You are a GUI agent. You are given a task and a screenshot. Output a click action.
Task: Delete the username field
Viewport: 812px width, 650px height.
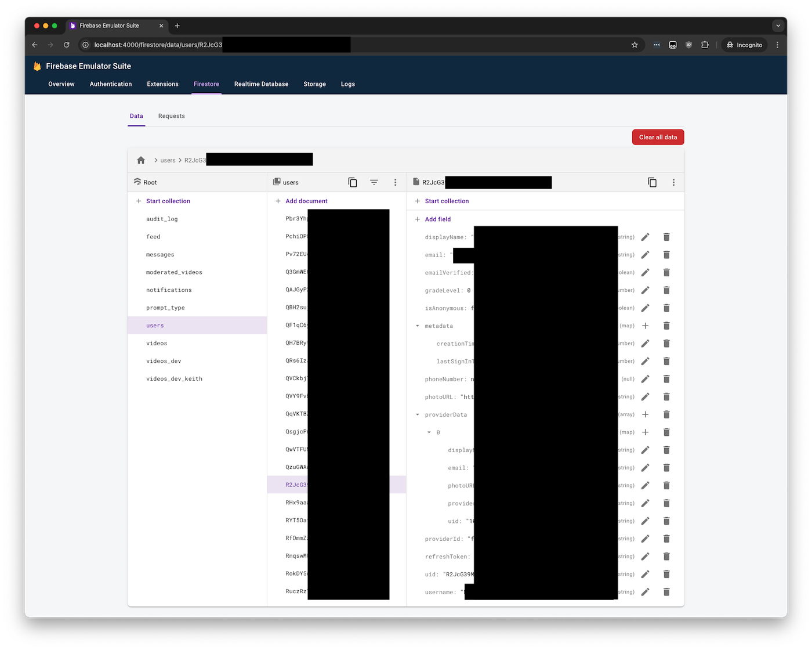666,592
